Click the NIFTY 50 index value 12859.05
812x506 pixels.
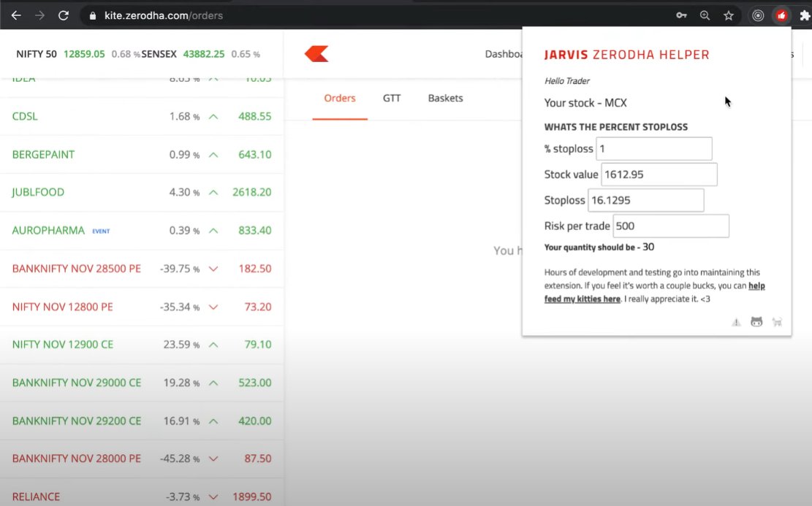(84, 54)
